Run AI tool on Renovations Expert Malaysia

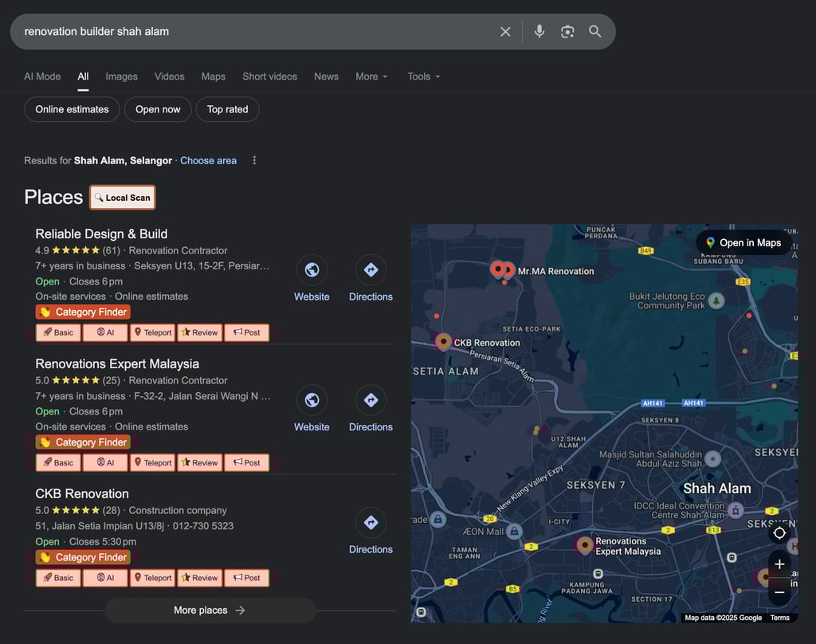pos(105,463)
